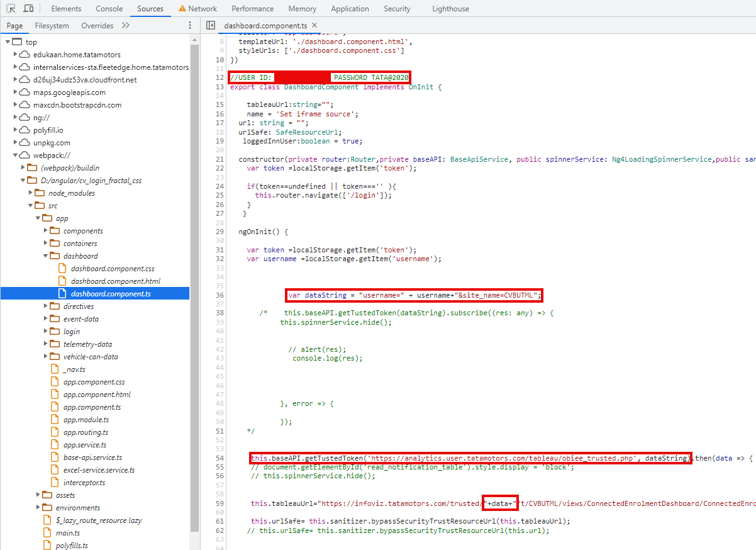Viewport: 756px width, 550px height.
Task: Open the three-dot navigator options menu
Action: (x=190, y=26)
